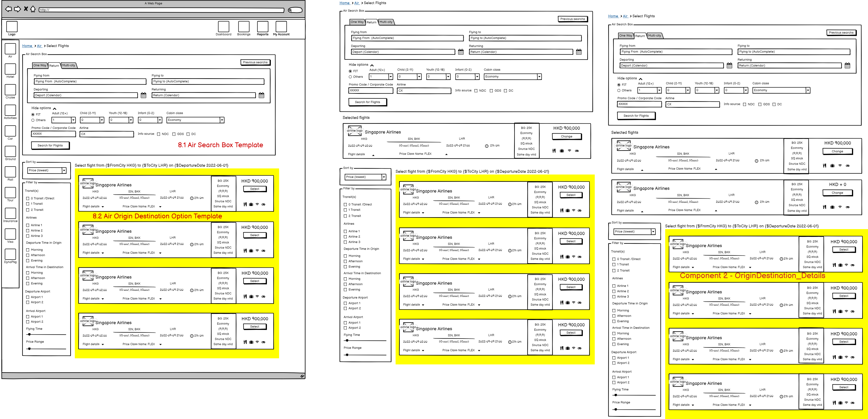Click the browser http:// address bar
The image size is (868, 419).
pos(162,10)
